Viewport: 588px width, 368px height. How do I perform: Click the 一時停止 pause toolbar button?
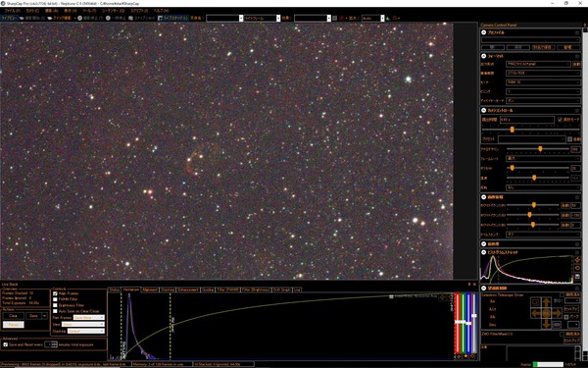coord(116,18)
